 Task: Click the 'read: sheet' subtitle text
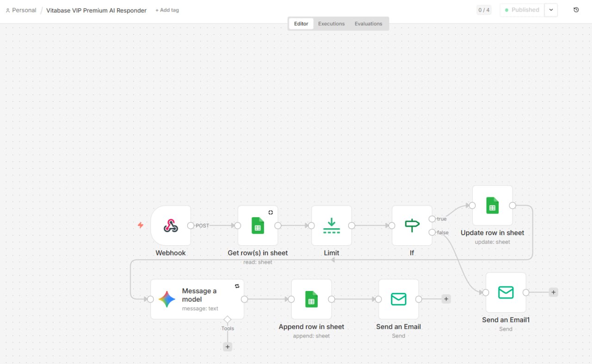click(x=258, y=262)
